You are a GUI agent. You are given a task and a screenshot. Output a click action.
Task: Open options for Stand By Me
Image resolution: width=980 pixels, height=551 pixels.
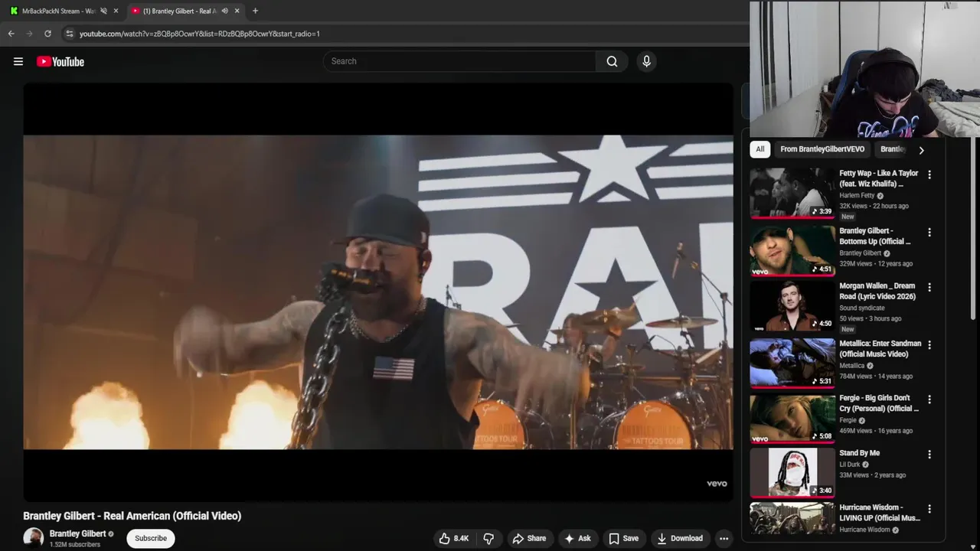coord(929,454)
